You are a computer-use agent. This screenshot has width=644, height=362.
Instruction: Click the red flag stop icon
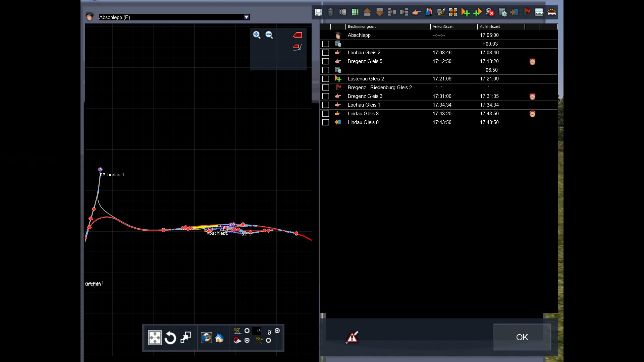(527, 12)
